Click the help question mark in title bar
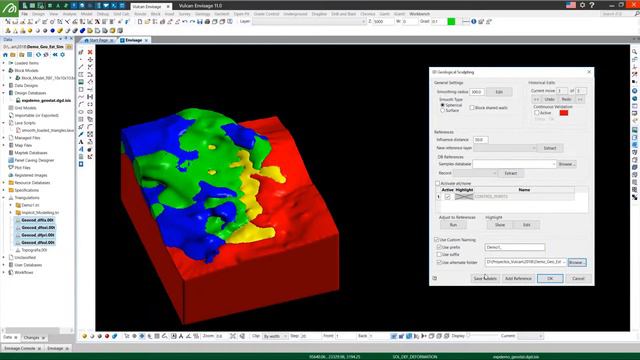The image size is (640, 360). point(592,5)
